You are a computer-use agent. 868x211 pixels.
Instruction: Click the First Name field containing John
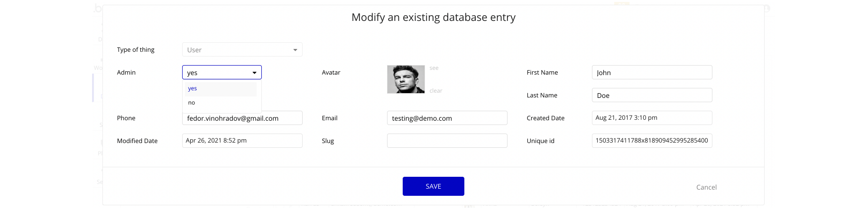651,73
